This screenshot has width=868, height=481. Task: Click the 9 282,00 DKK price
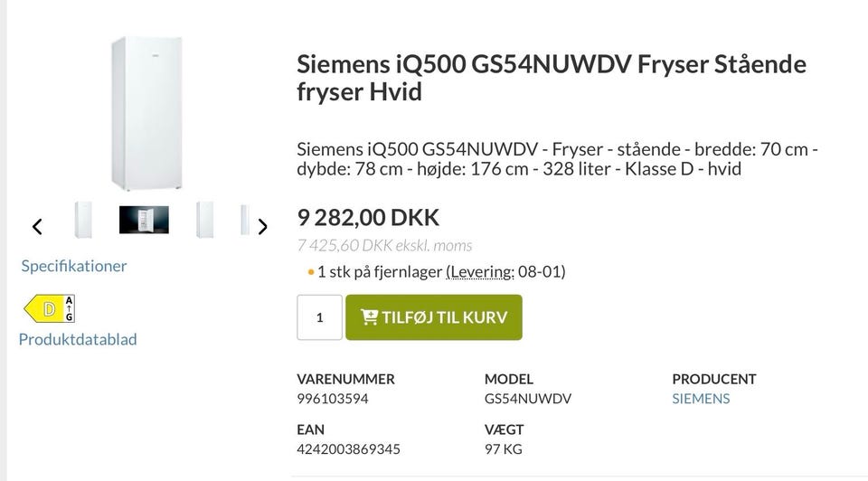[x=368, y=217]
